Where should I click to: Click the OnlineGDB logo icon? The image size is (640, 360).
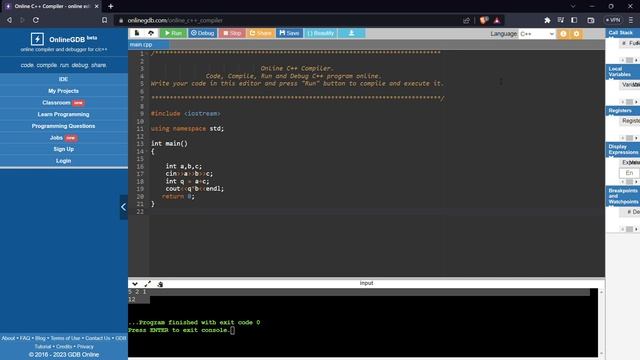[37, 39]
